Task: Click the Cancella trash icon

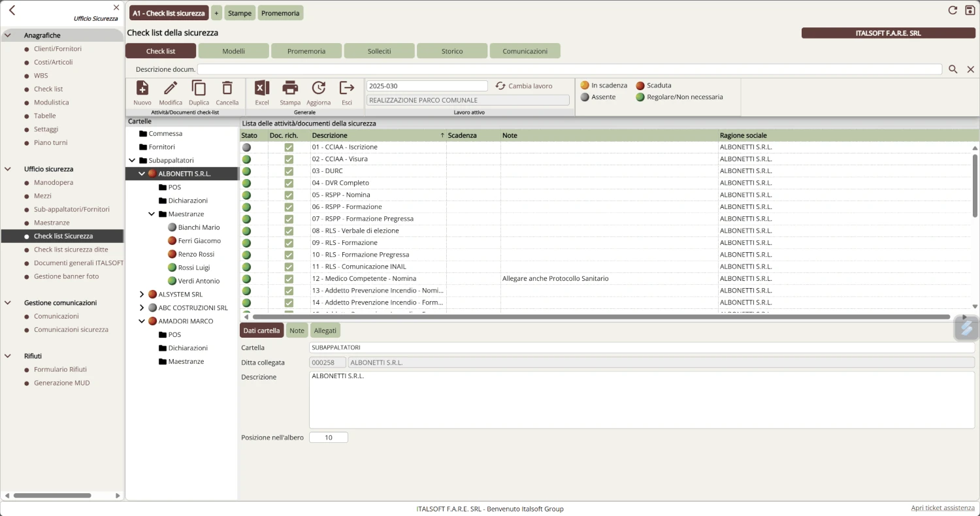Action: (x=227, y=88)
